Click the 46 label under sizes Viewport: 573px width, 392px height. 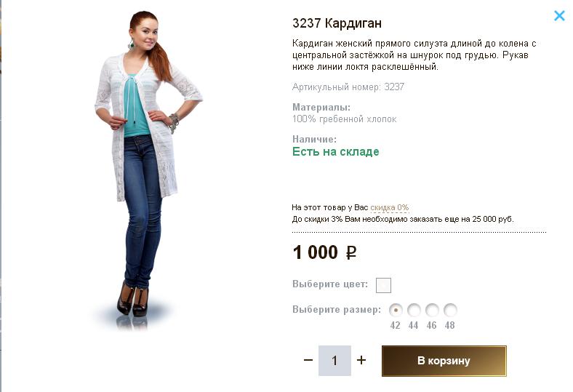coord(432,326)
